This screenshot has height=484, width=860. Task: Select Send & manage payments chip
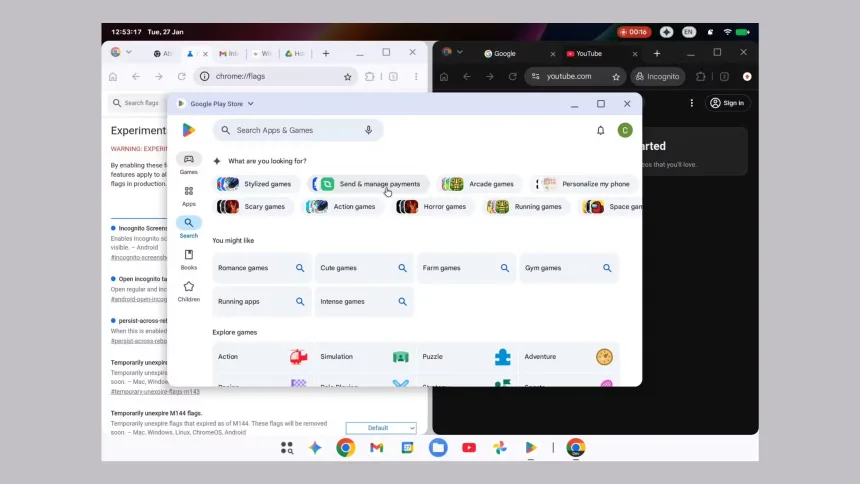(368, 184)
